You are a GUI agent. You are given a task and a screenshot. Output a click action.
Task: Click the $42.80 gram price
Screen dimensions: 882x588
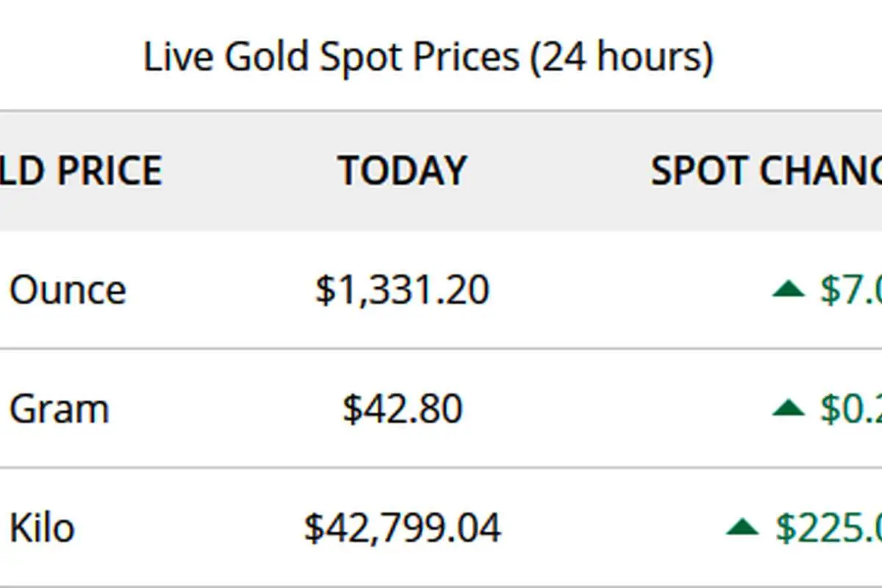point(402,408)
